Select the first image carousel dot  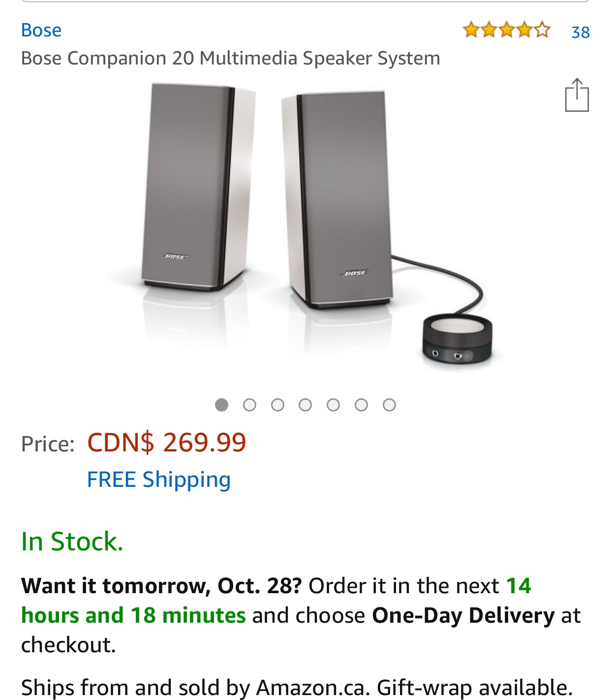(x=222, y=405)
